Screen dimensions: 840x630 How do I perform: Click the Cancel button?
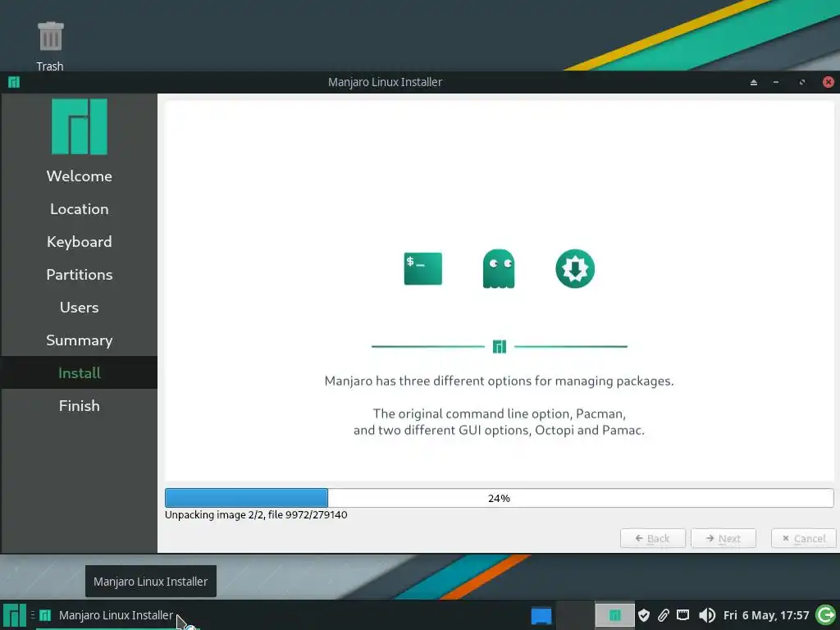804,538
